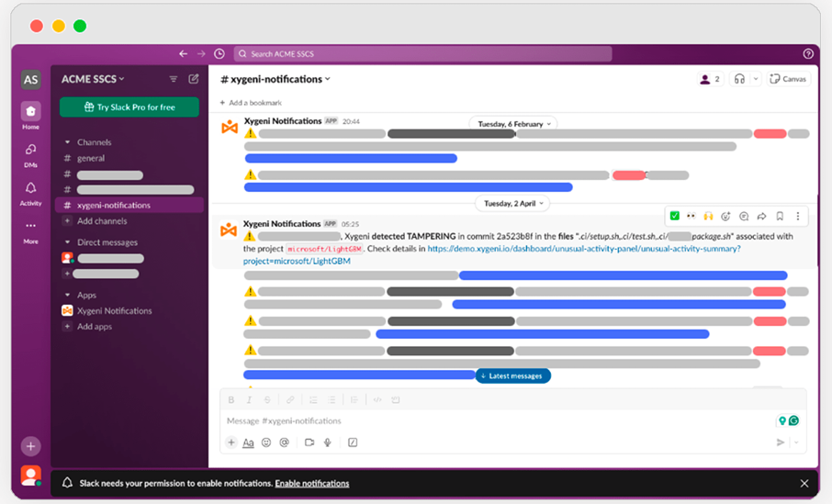The width and height of the screenshot is (832, 504).
Task: Collapse the Channels section in sidebar
Action: [x=67, y=142]
